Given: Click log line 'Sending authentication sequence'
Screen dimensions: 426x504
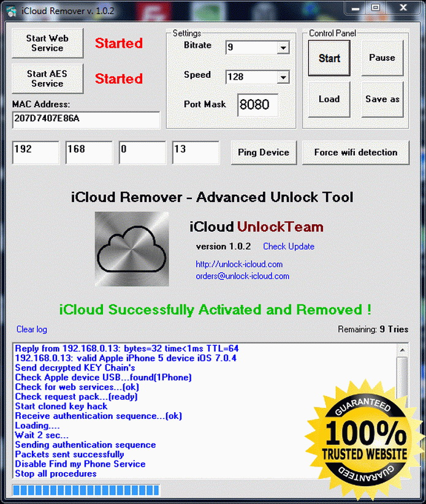Looking at the screenshot, I should tap(85, 445).
